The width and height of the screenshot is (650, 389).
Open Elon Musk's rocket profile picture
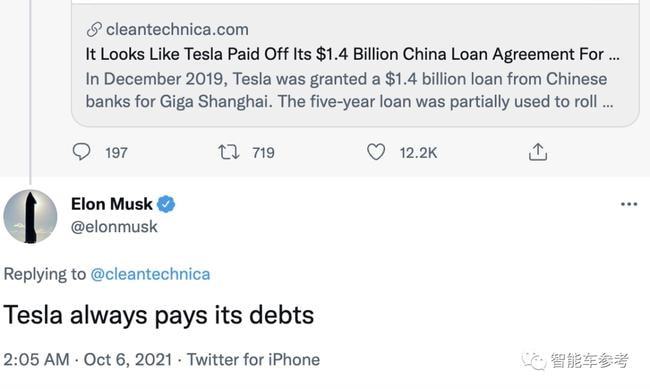pyautogui.click(x=30, y=216)
